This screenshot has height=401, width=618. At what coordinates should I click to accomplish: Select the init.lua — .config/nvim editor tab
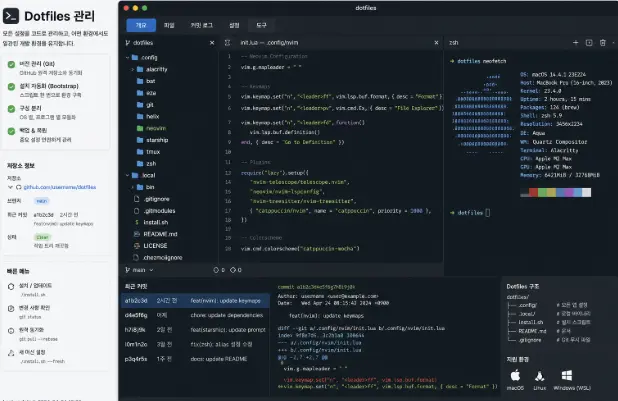pos(269,43)
